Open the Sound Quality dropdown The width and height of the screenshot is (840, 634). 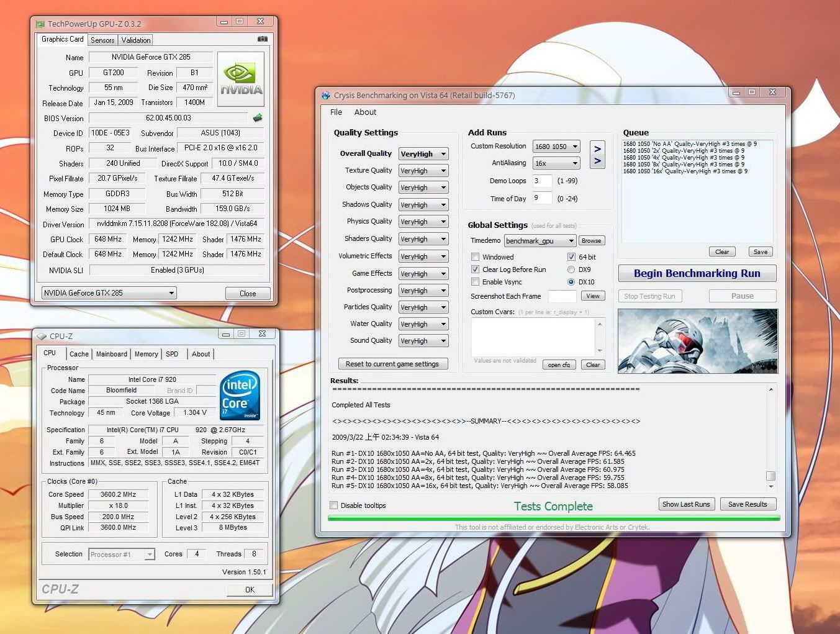(423, 341)
